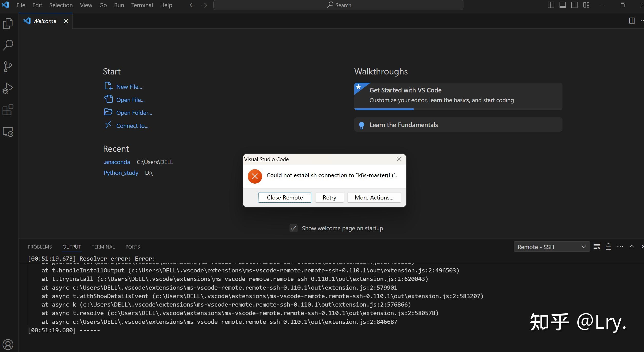644x352 pixels.
Task: Open the Remote - SSH output channel dropdown
Action: (552, 247)
